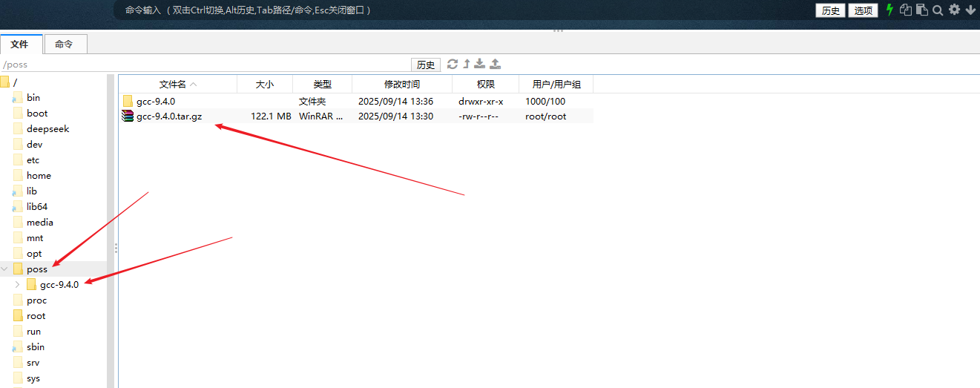Click the green lightning quick-command icon

(x=890, y=10)
